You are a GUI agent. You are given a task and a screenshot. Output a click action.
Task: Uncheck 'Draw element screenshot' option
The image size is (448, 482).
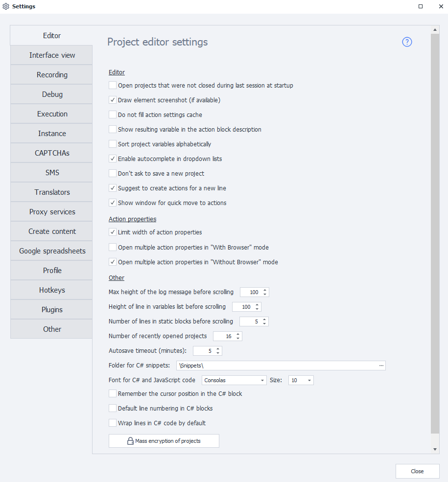pos(113,100)
